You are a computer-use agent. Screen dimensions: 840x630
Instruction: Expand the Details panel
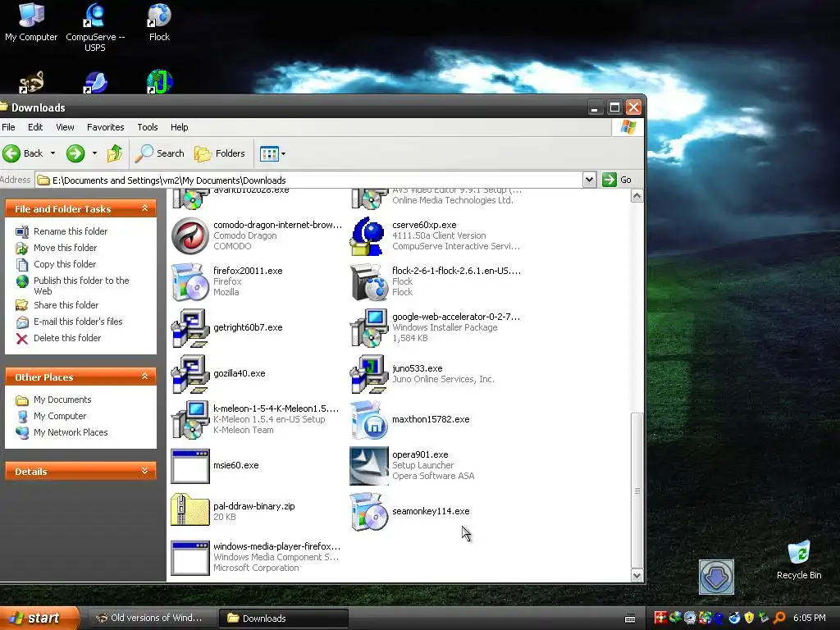coord(144,471)
